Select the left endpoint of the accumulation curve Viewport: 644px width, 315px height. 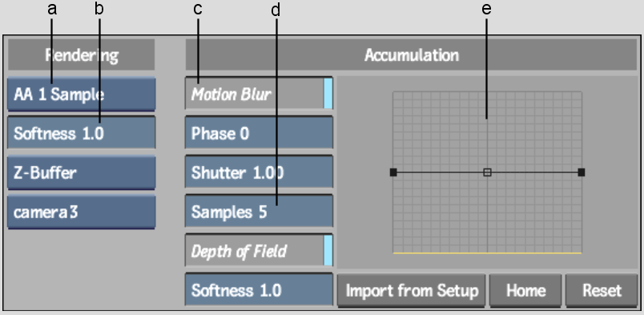(393, 172)
